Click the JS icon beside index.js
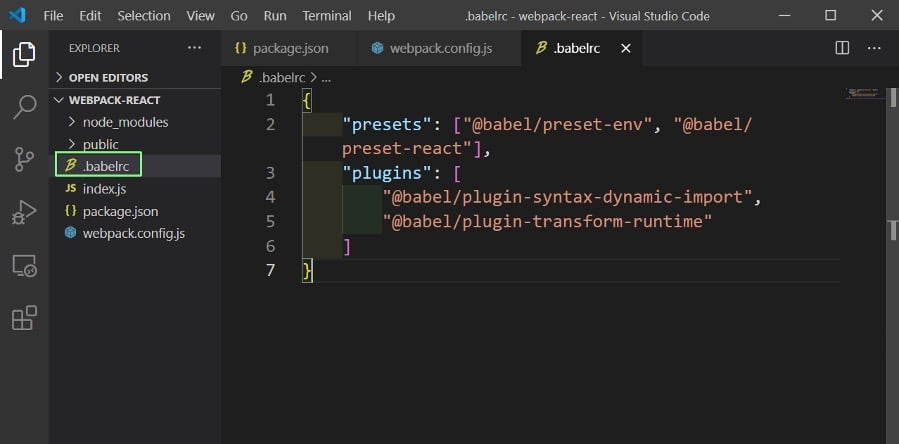Screen dimensions: 899x444 71,188
